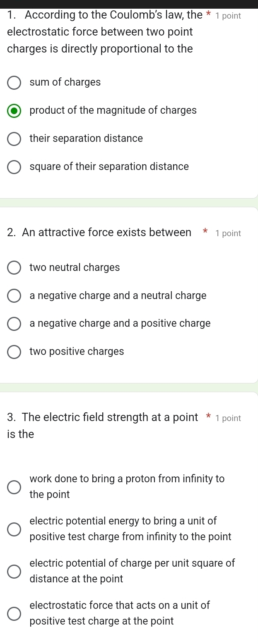Click the 'An attractive force exists between' question text
Screen dimensions: 258x644
click(x=99, y=233)
